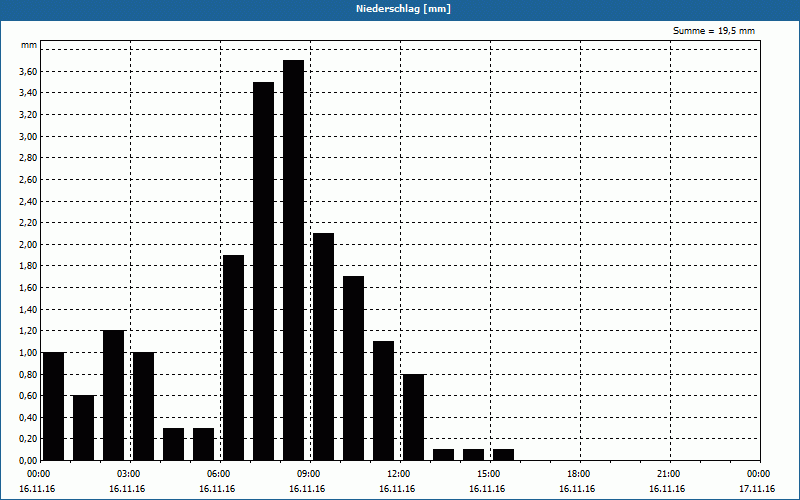Click the Niederschlag [mm] chart title
This screenshot has width=800, height=500.
[x=403, y=9]
